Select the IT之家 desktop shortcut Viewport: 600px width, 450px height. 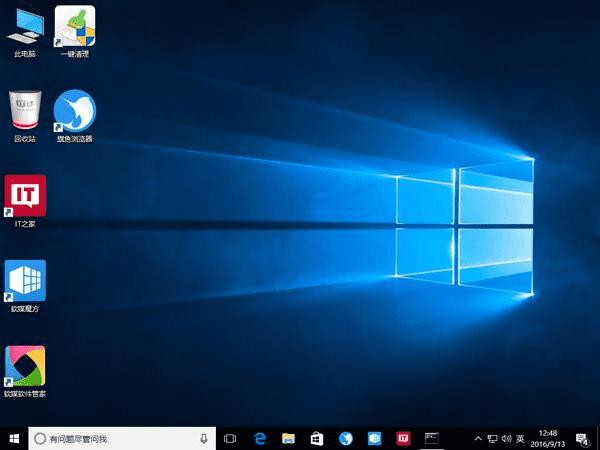(x=25, y=201)
